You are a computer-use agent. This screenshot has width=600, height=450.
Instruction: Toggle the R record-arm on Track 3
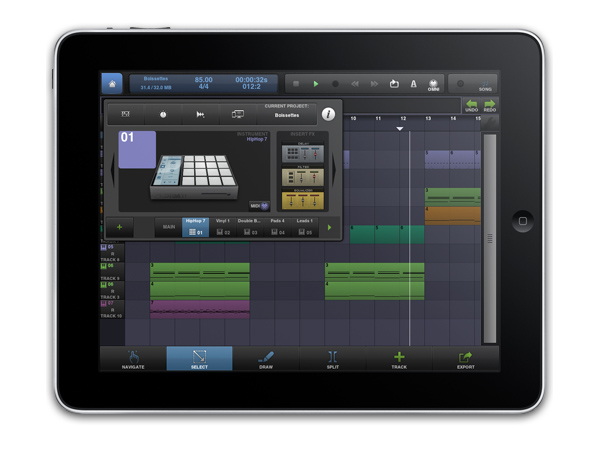112,291
